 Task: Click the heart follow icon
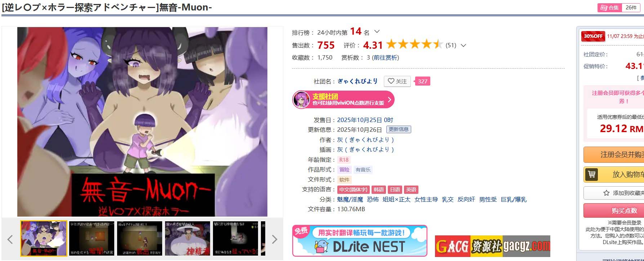click(x=391, y=81)
